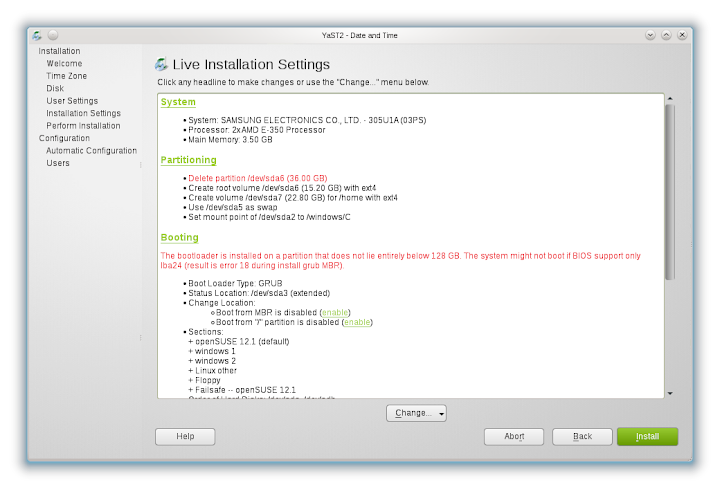Image resolution: width=720 pixels, height=489 pixels.
Task: Click the Installation heading in sidebar
Action: point(59,51)
